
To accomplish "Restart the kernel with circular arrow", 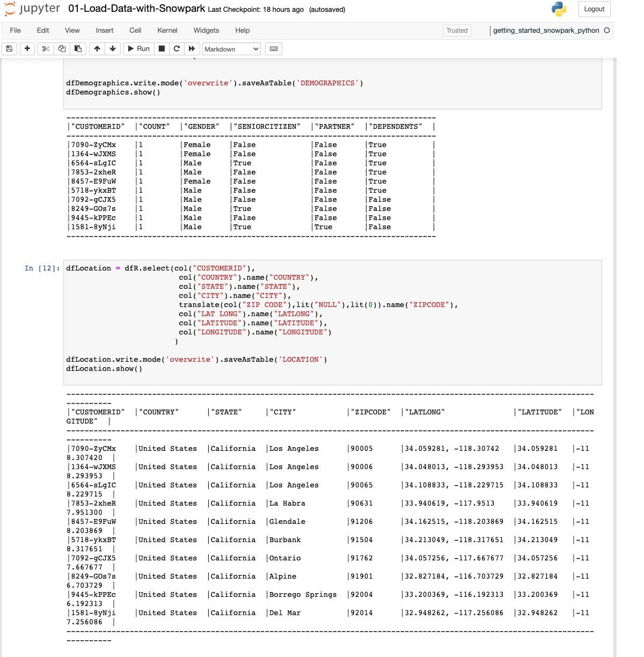I will 177,49.
